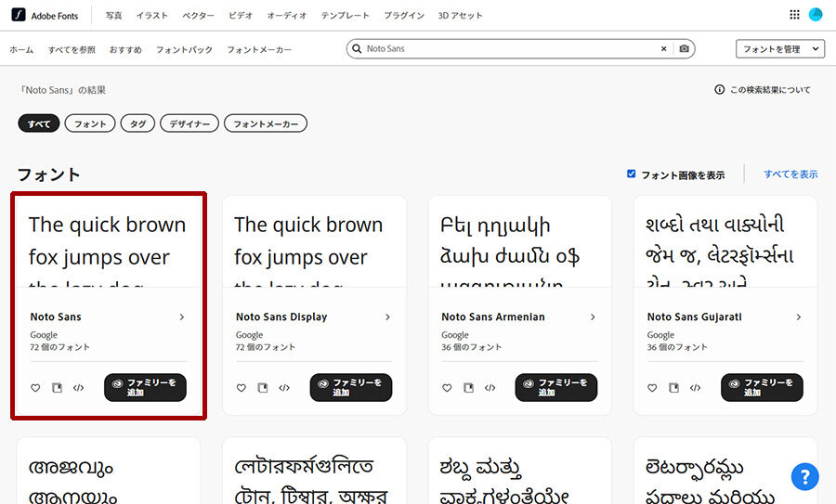Image resolution: width=836 pixels, height=504 pixels.
Task: Add Noto Sans Armenian family button
Action: [x=556, y=387]
